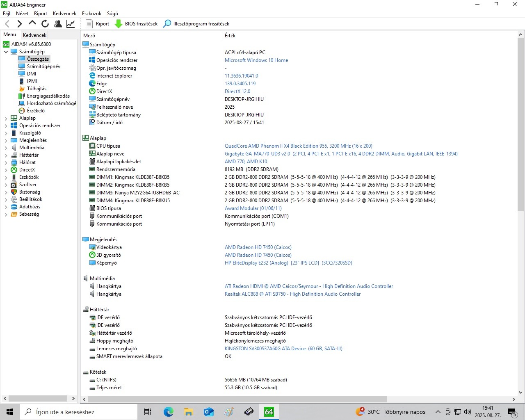Click the Windows Start button
The width and height of the screenshot is (525, 420).
[10, 412]
